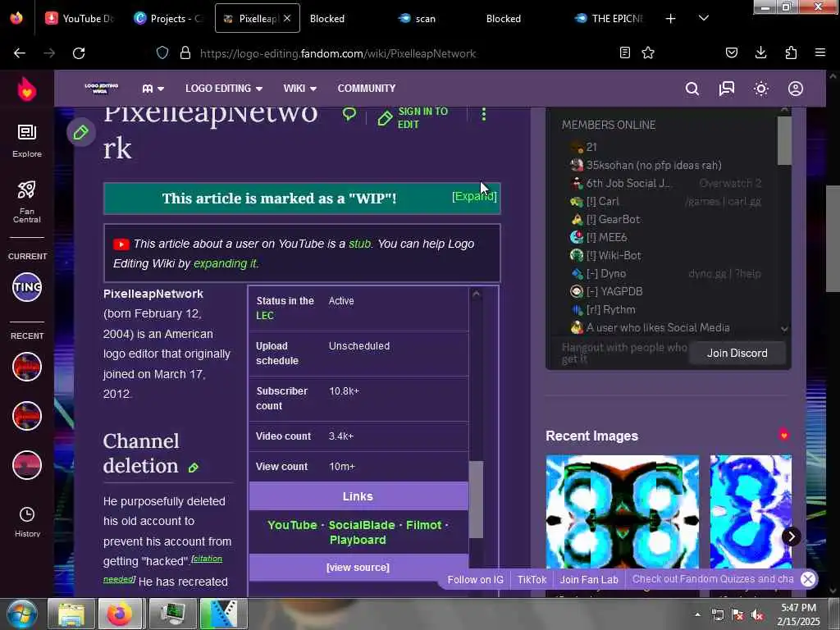This screenshot has width=840, height=630.
Task: Expand the LOGO EDITING menu
Action: [x=224, y=89]
